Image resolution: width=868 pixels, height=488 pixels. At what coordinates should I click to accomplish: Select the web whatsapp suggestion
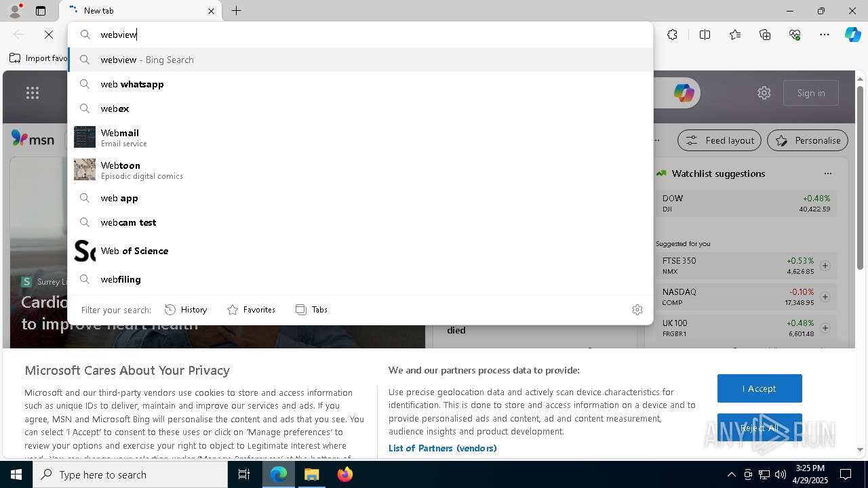tap(360, 84)
